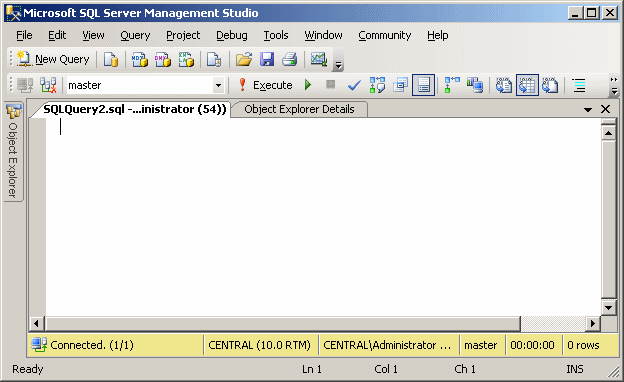Viewport: 624px width, 382px height.
Task: Expand the Object Explorer side panel
Action: (14, 152)
